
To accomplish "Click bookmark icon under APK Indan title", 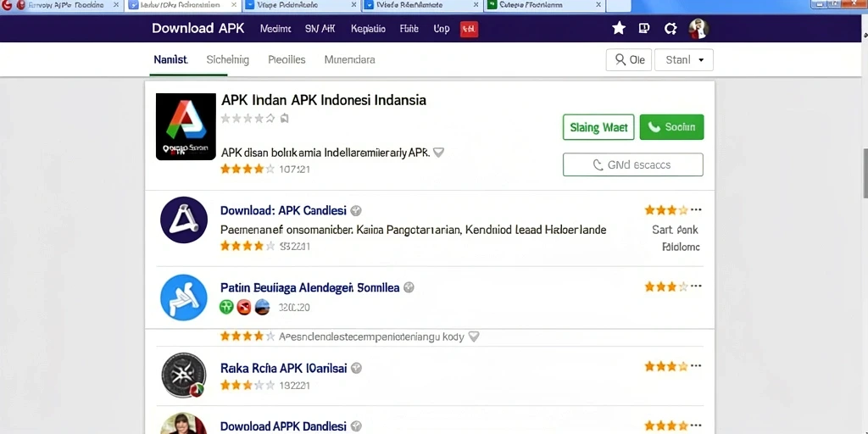I will tap(285, 118).
